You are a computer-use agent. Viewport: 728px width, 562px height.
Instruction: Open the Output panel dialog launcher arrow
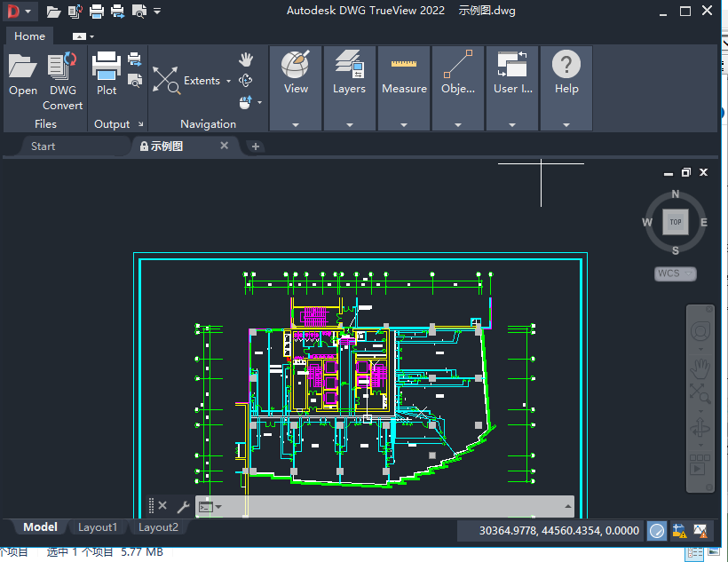tap(140, 124)
